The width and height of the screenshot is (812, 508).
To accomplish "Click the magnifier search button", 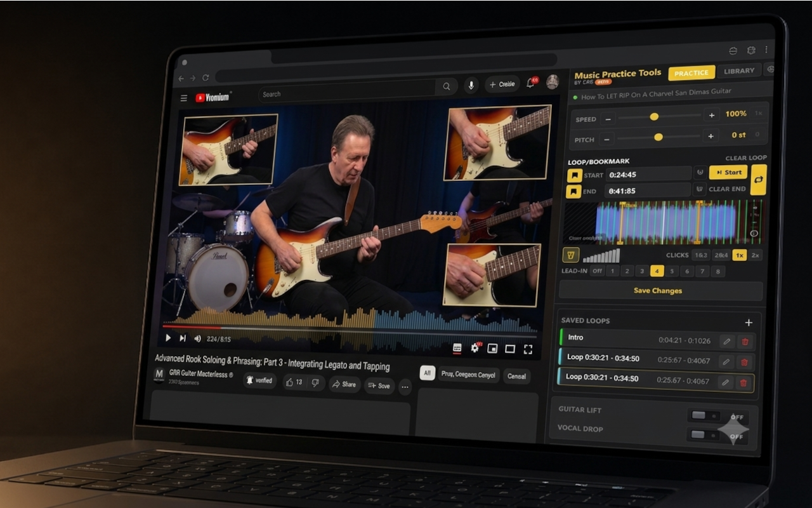I will 447,86.
